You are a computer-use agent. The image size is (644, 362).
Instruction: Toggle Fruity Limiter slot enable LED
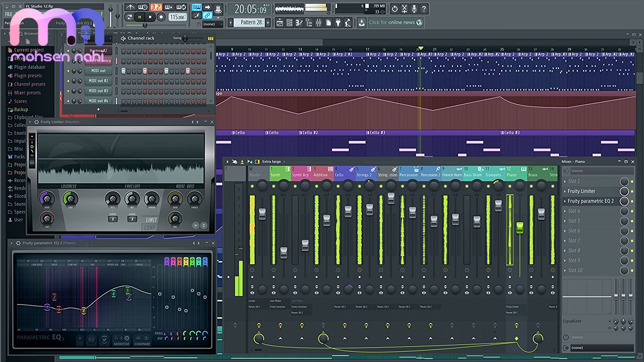coord(632,191)
